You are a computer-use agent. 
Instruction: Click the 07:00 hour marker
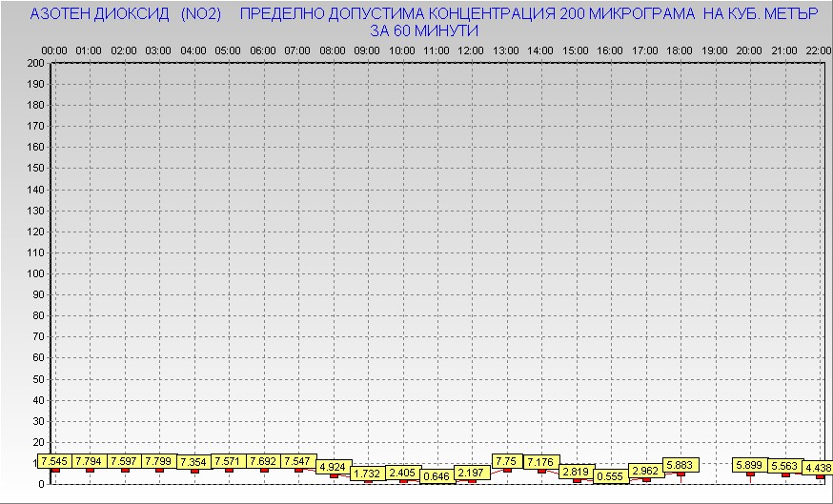point(297,50)
